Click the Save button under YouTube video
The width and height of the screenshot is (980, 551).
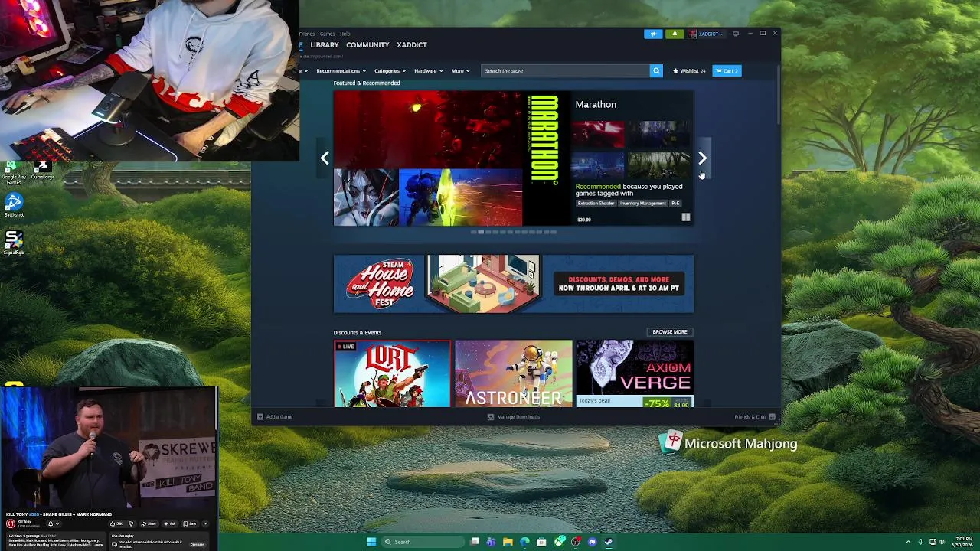pos(191,523)
